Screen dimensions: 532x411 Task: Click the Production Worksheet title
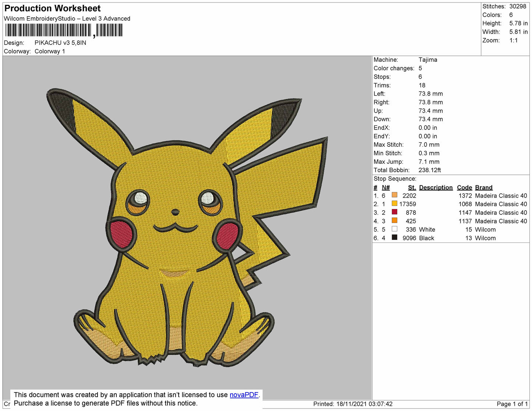[x=52, y=8]
